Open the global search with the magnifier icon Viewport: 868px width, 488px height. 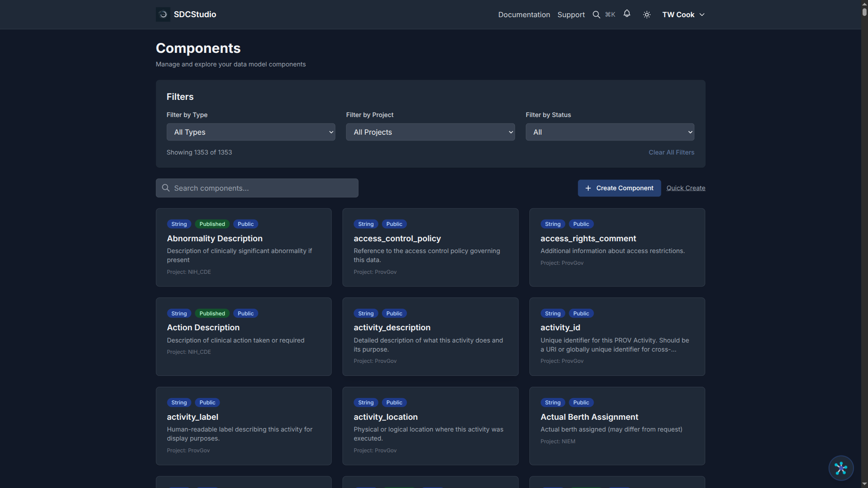pos(597,14)
